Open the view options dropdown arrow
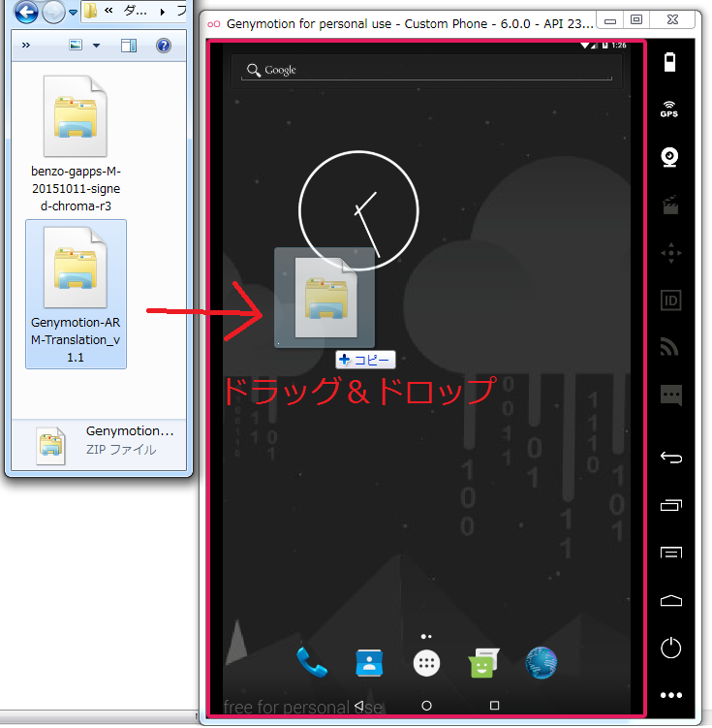The height and width of the screenshot is (728, 712). tap(96, 46)
